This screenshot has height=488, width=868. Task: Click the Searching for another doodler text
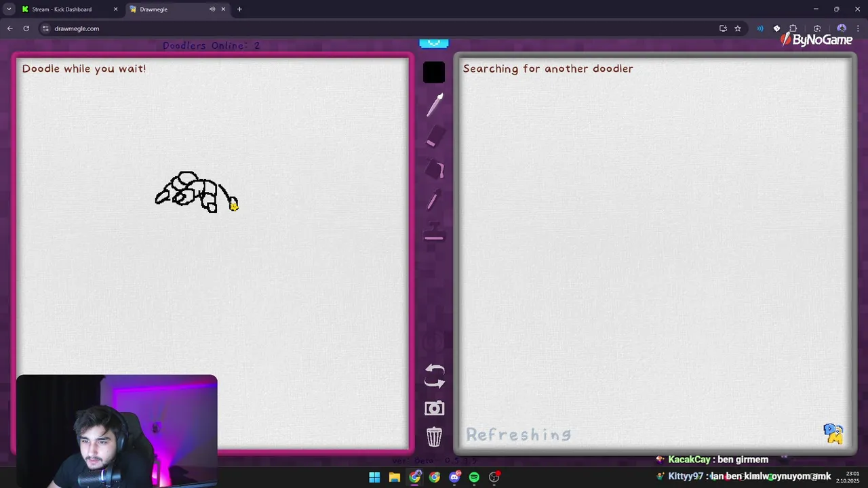click(548, 68)
